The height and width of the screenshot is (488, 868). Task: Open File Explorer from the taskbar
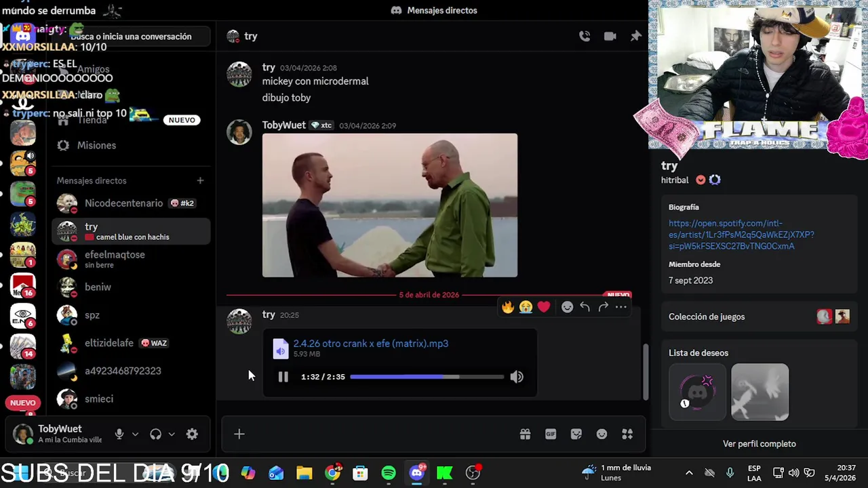pyautogui.click(x=304, y=473)
